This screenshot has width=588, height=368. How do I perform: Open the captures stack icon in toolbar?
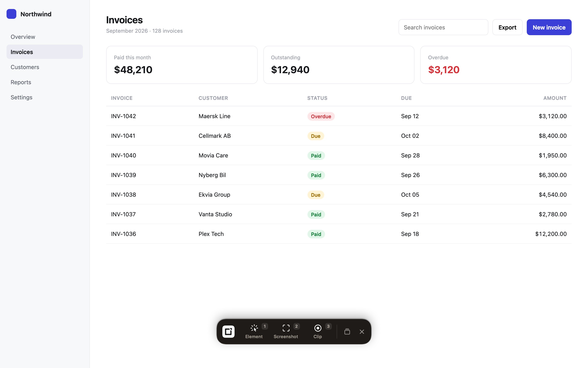click(x=347, y=331)
